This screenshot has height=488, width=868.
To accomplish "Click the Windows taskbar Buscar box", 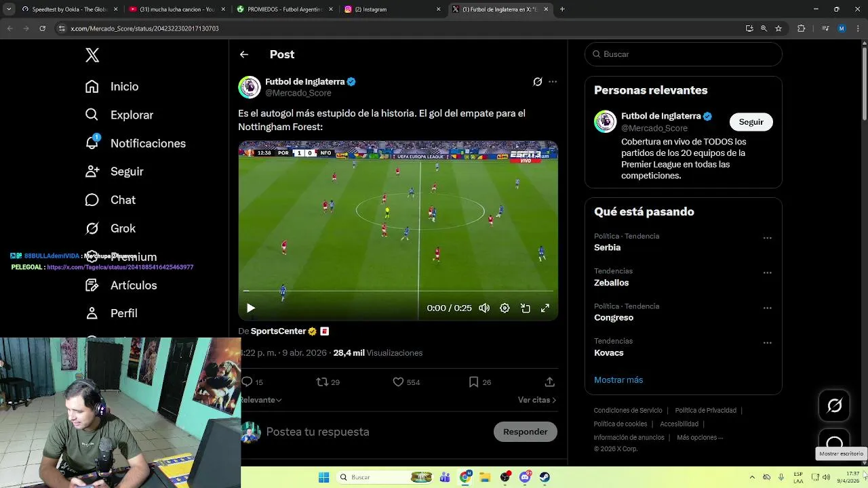I will tap(385, 477).
